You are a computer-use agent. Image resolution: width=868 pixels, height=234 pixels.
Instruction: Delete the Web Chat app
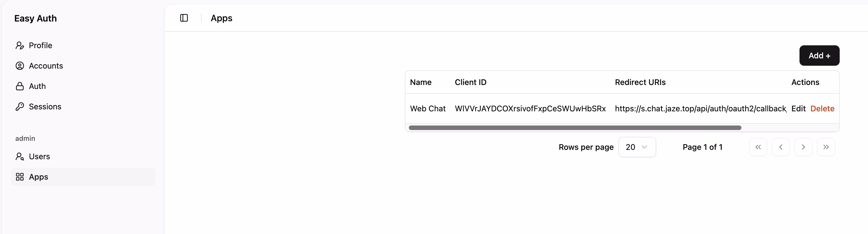[x=822, y=109]
